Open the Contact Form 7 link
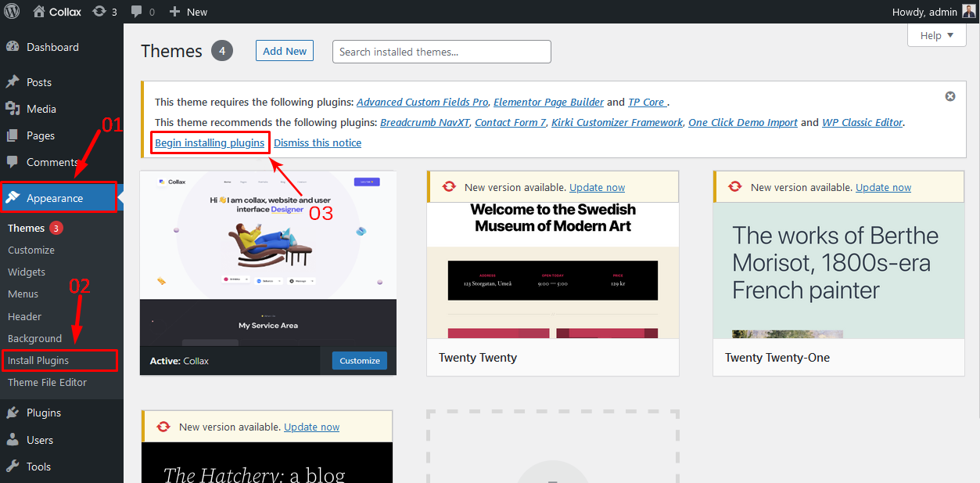The width and height of the screenshot is (980, 483). (511, 122)
